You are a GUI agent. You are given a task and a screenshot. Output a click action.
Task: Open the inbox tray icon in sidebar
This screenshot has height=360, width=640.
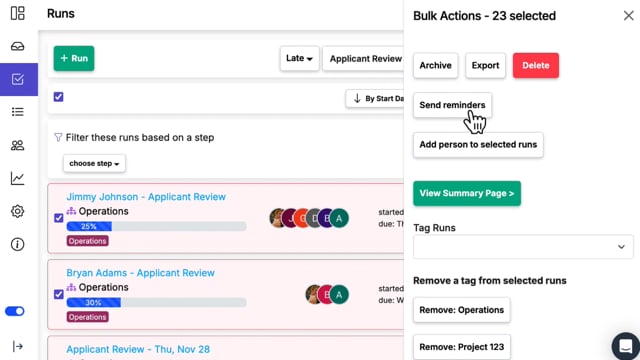pos(18,46)
